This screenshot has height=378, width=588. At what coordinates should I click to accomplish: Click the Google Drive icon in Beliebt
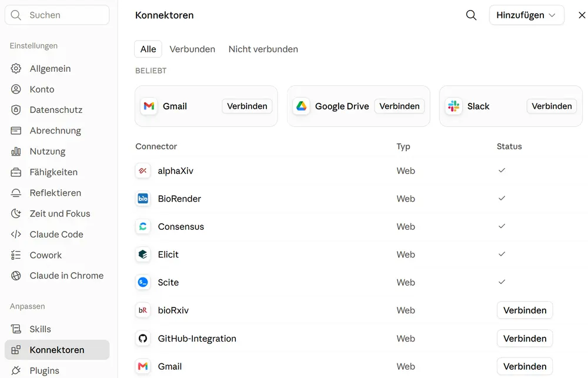(x=301, y=106)
